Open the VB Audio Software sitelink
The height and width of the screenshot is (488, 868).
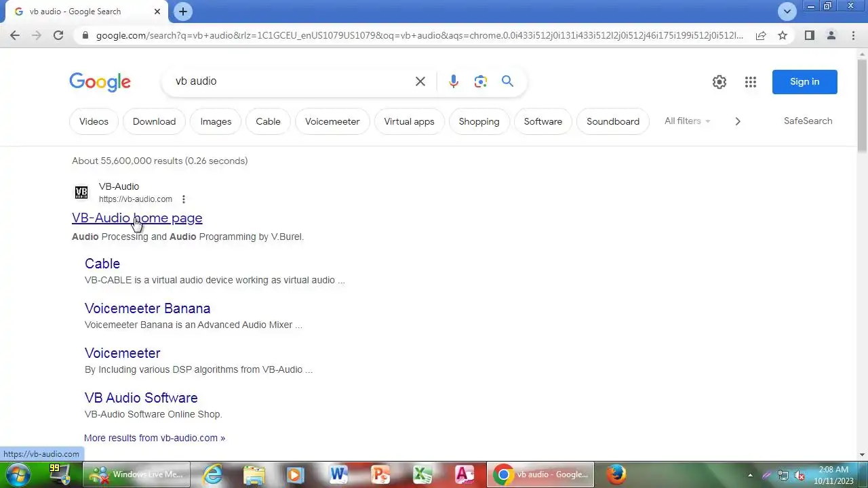[x=141, y=398]
